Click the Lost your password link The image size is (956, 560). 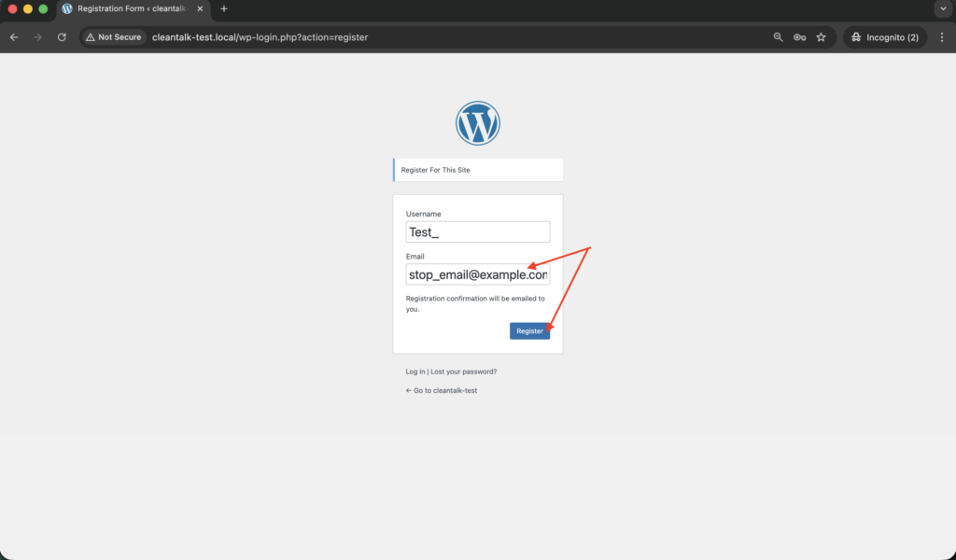pyautogui.click(x=464, y=371)
